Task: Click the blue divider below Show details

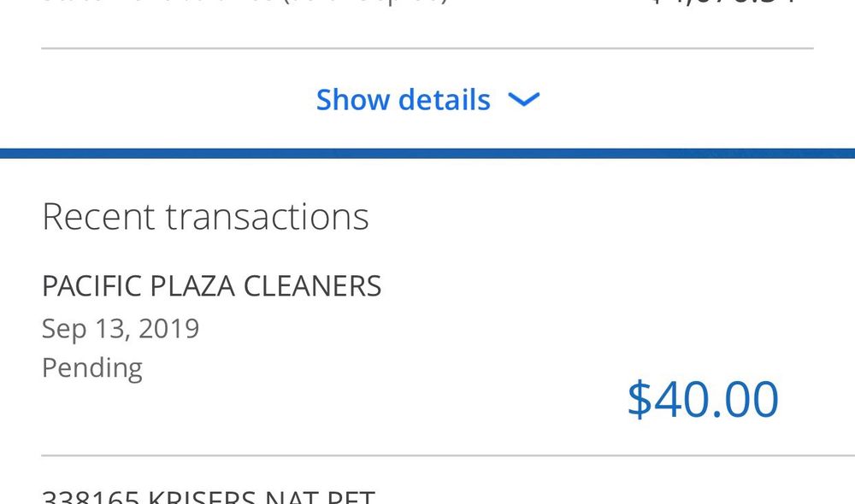Action: [x=427, y=151]
